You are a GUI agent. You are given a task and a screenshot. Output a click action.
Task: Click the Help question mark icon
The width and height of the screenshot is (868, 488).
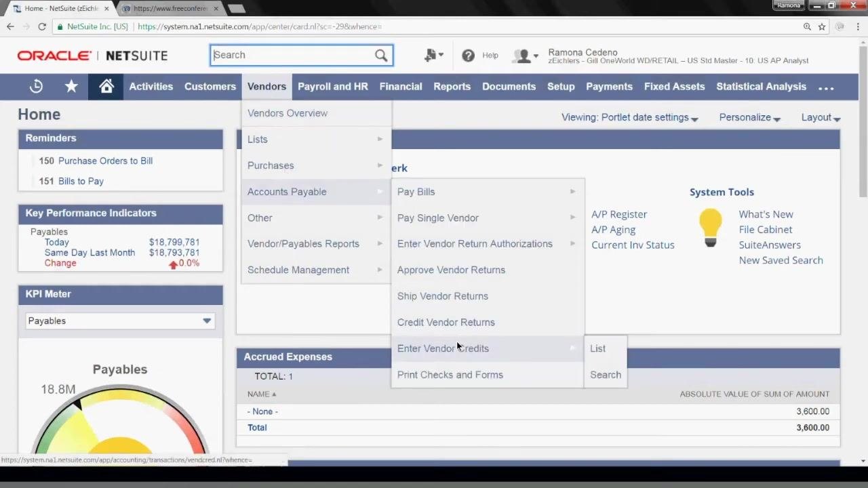(x=468, y=56)
